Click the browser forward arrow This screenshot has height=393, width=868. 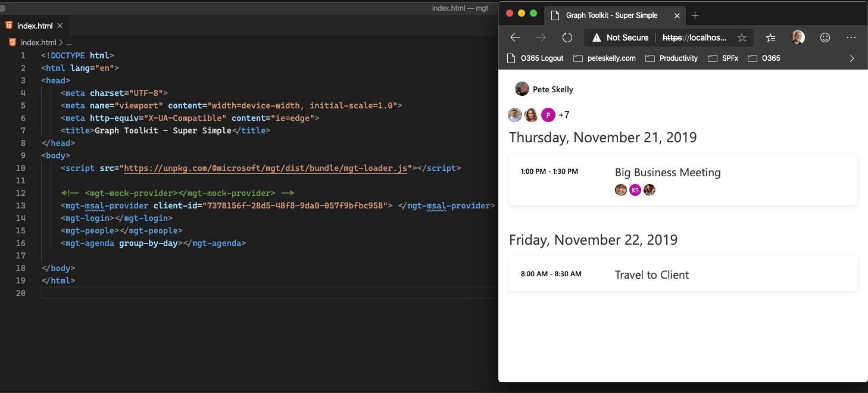click(x=541, y=38)
